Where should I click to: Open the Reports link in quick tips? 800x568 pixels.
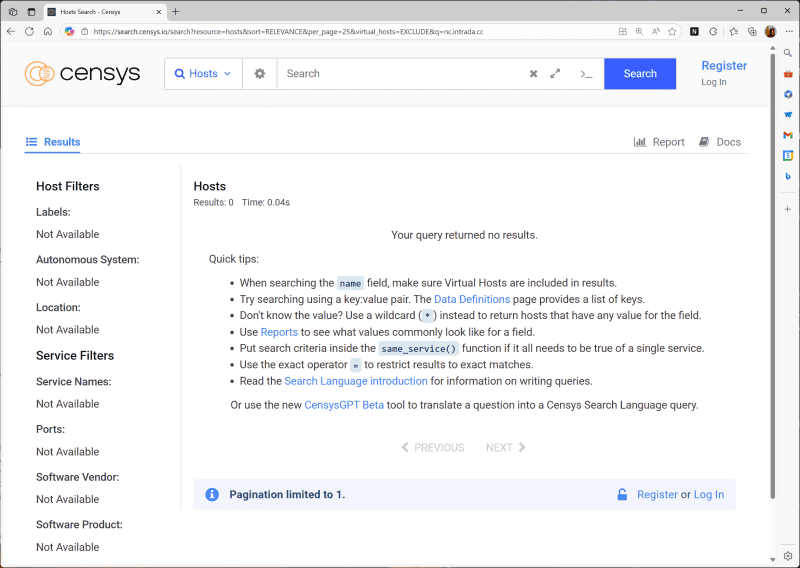click(279, 332)
